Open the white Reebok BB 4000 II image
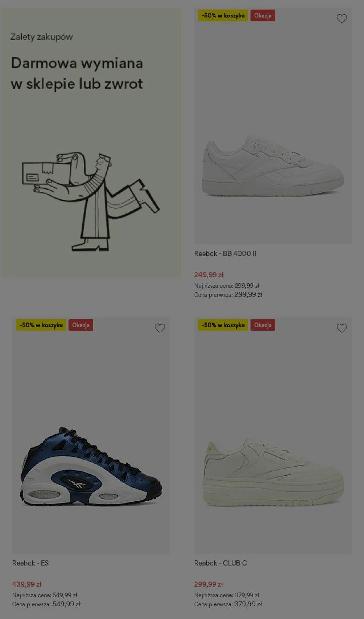This screenshot has height=619, width=364. pos(273,166)
